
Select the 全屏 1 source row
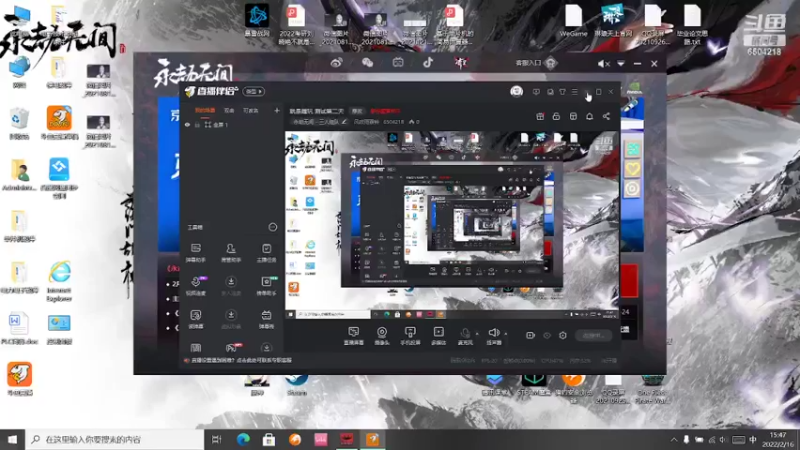point(232,124)
